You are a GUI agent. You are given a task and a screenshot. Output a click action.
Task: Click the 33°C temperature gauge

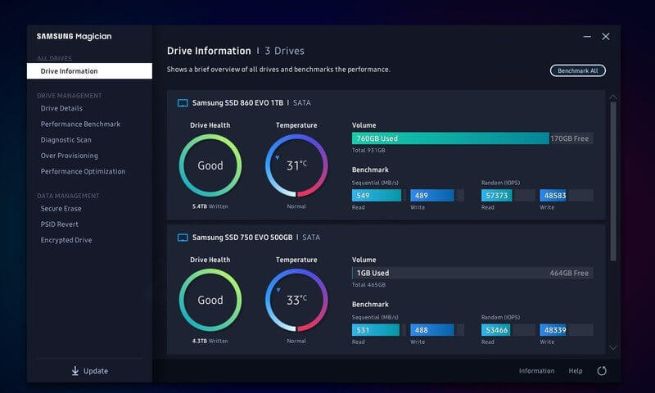[296, 300]
